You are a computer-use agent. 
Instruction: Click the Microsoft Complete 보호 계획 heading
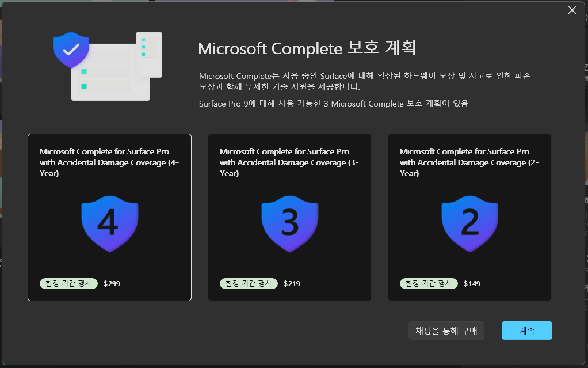[x=307, y=48]
